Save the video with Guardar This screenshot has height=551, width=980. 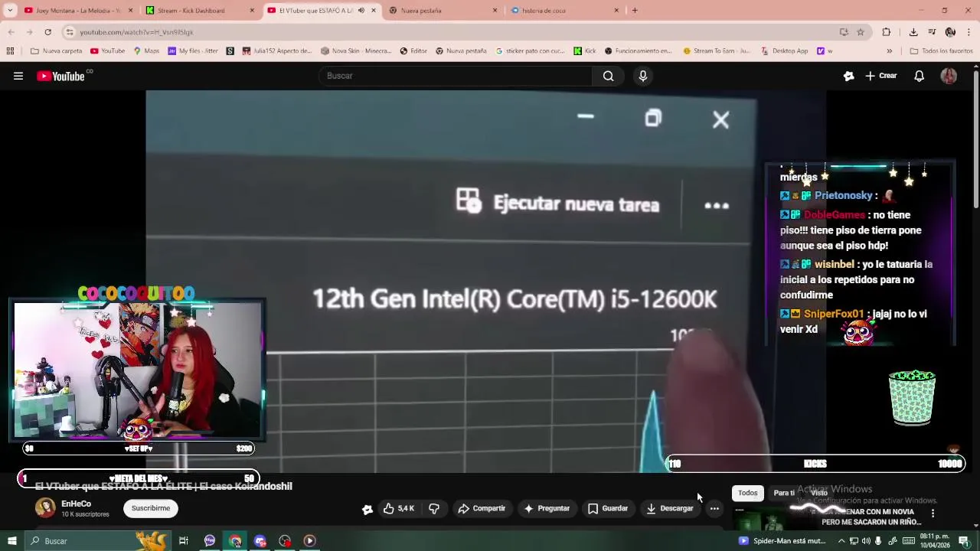click(x=608, y=508)
